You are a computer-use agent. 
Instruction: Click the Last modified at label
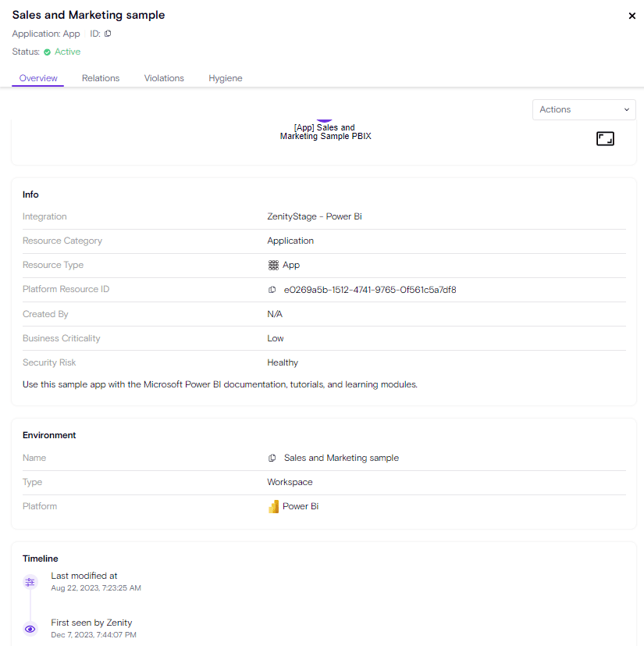[84, 576]
